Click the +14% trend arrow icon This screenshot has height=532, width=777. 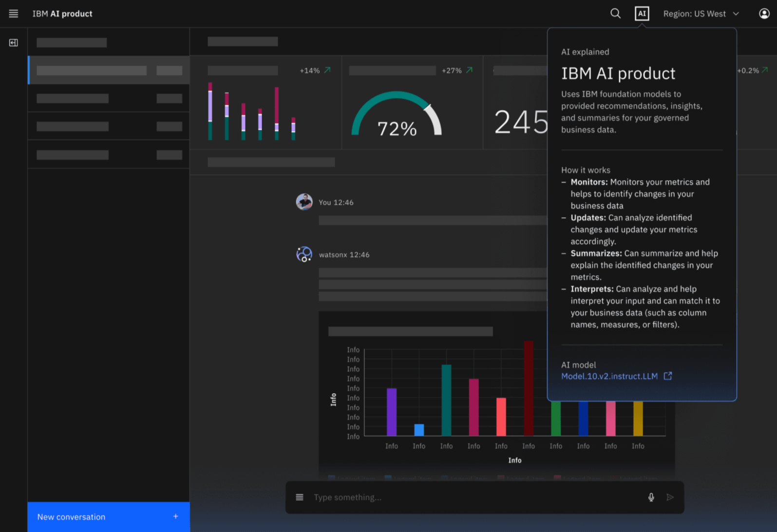(327, 70)
